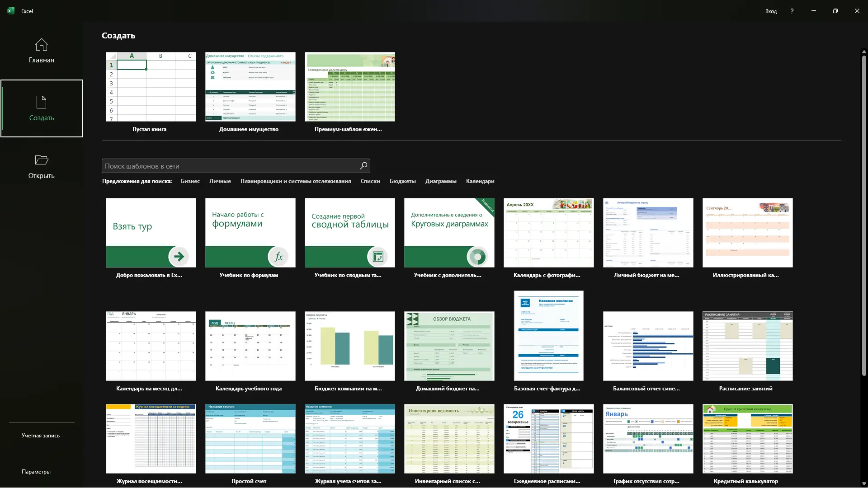Select the Бизнес search suggestion
The height and width of the screenshot is (488, 868).
[x=190, y=181]
